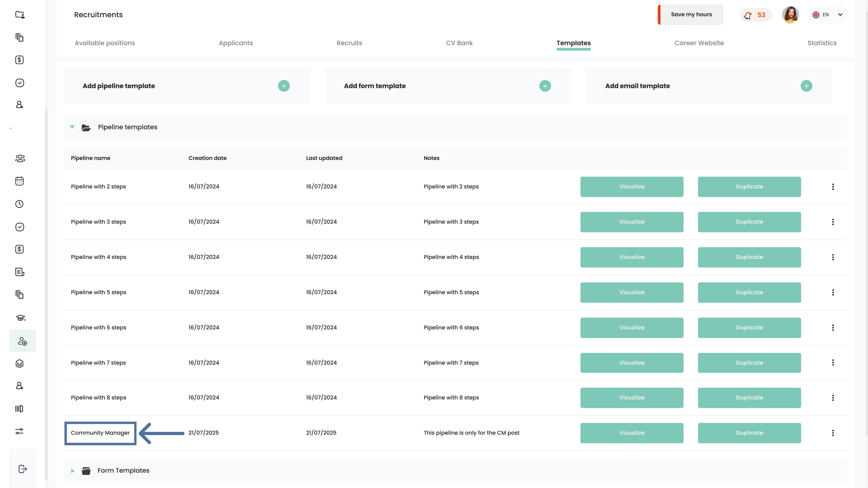
Task: Click the logout icon at sidebar bottom
Action: click(22, 469)
